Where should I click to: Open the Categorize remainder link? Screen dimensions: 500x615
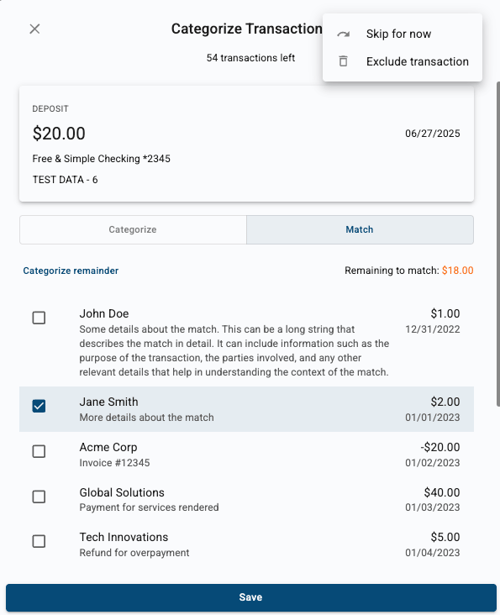[71, 271]
